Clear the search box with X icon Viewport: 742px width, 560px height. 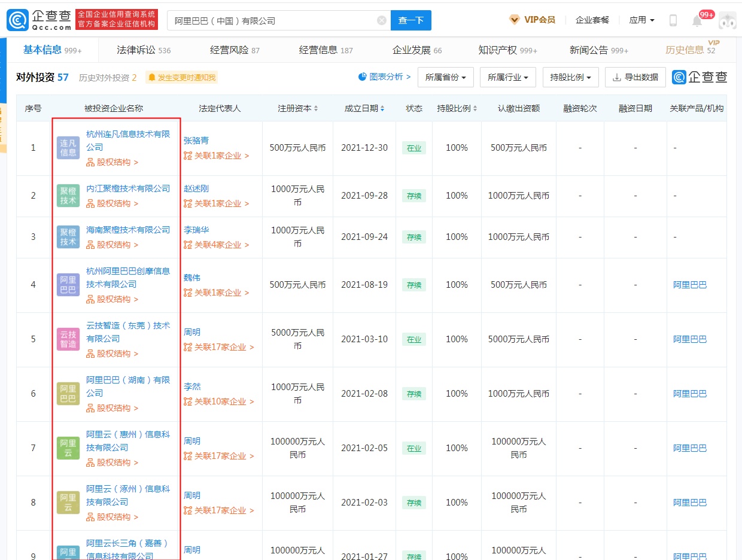382,20
